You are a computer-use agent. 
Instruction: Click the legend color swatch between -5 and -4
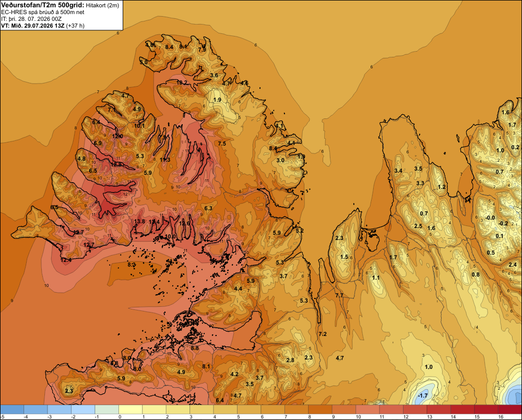pos(12,409)
